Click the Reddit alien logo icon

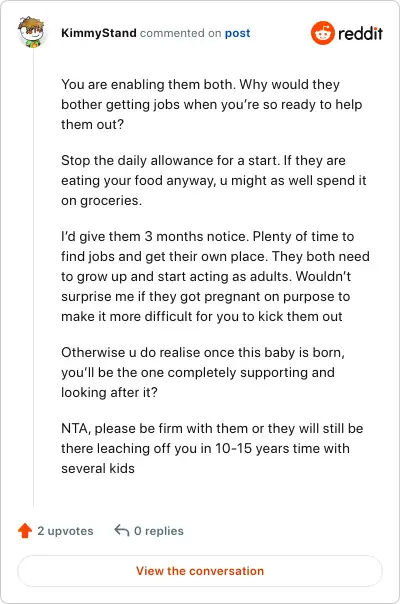[323, 33]
